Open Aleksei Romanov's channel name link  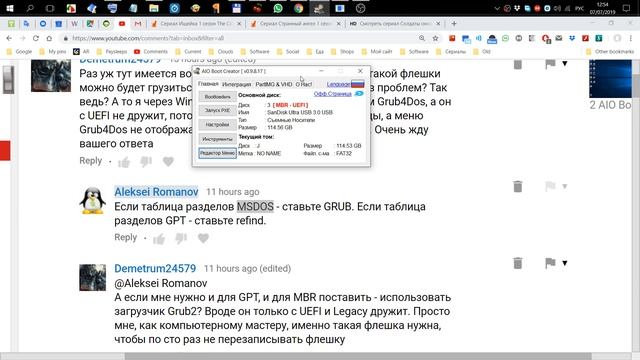[156, 191]
